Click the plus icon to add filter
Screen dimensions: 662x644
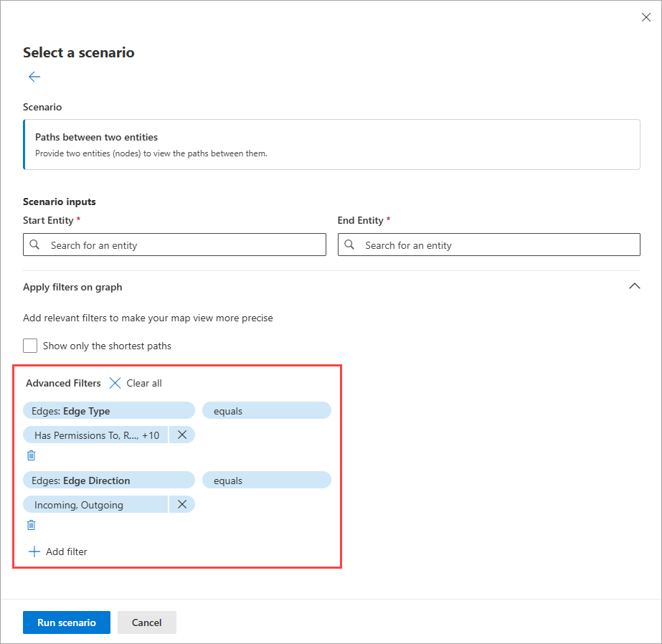[x=34, y=551]
